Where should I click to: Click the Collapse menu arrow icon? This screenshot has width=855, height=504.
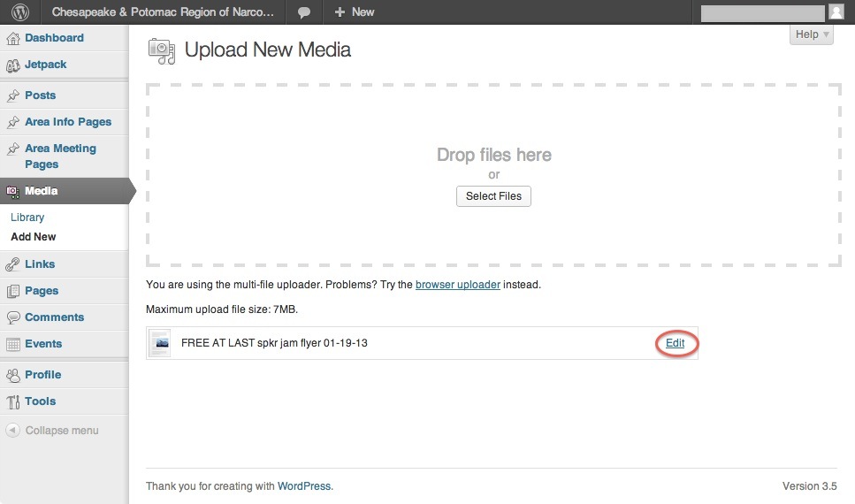(13, 431)
